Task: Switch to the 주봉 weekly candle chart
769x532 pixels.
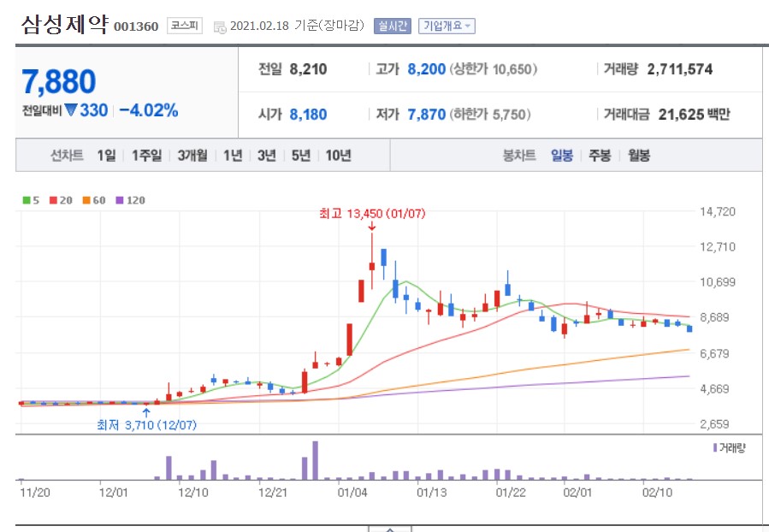Action: coord(600,156)
